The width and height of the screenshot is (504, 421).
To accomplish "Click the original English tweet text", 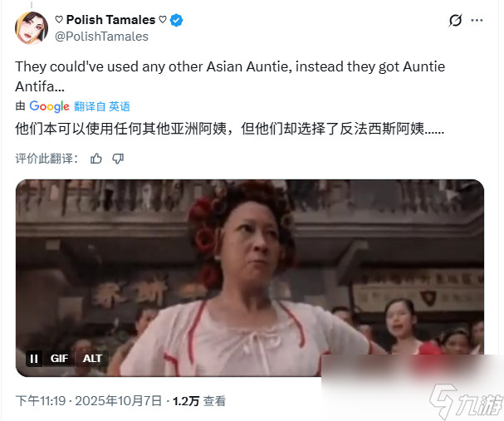I will tap(230, 76).
